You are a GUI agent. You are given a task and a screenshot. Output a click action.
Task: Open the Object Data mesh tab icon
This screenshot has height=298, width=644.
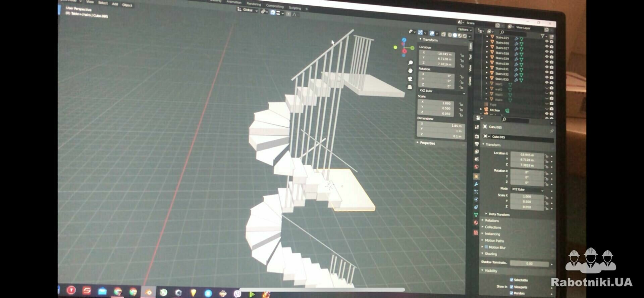476,215
